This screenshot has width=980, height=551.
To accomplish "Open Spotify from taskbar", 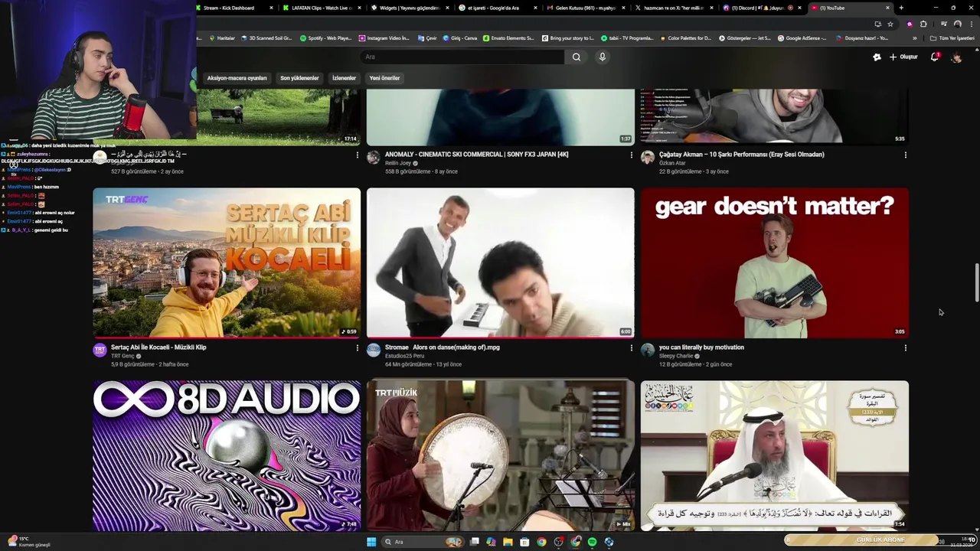I will click(x=592, y=542).
